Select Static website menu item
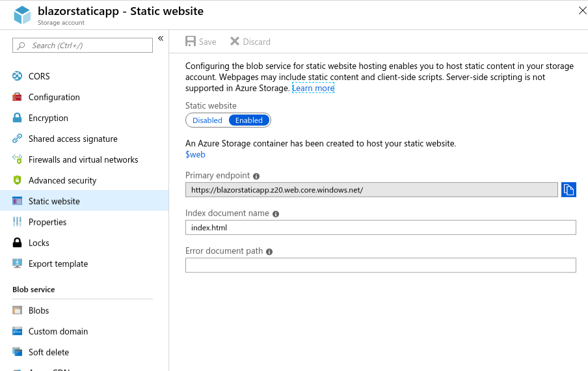This screenshot has height=371, width=588. point(84,201)
